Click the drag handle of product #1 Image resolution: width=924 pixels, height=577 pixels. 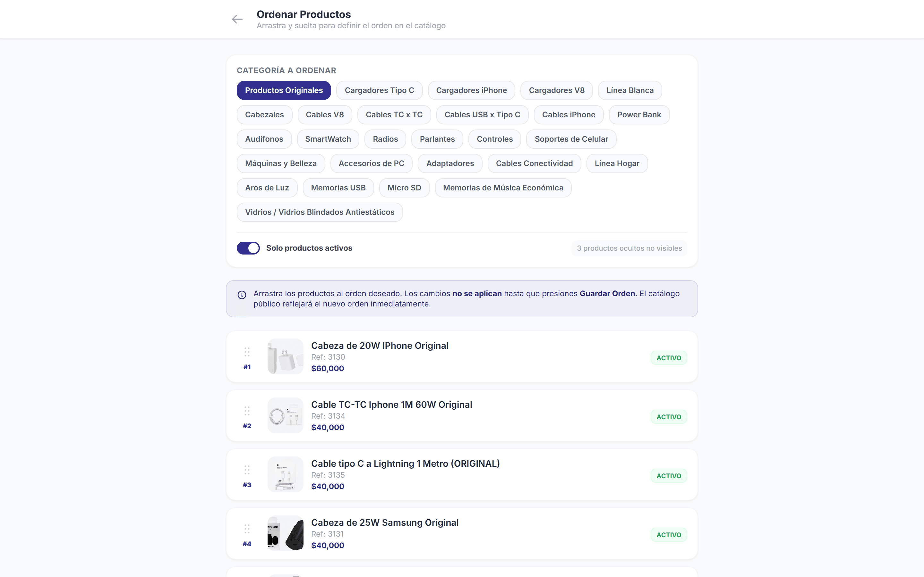pyautogui.click(x=247, y=352)
